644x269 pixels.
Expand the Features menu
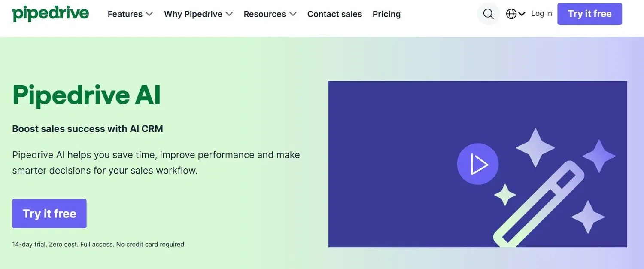point(130,14)
